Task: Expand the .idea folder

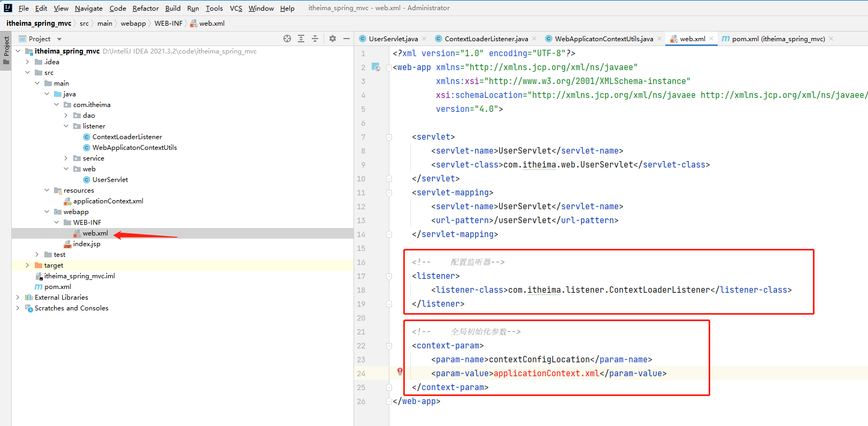Action: click(x=28, y=62)
